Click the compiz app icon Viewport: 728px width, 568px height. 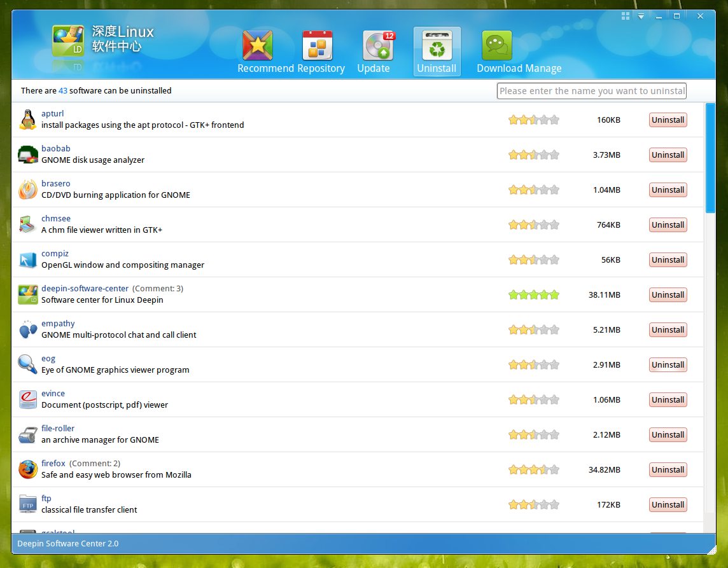(28, 260)
